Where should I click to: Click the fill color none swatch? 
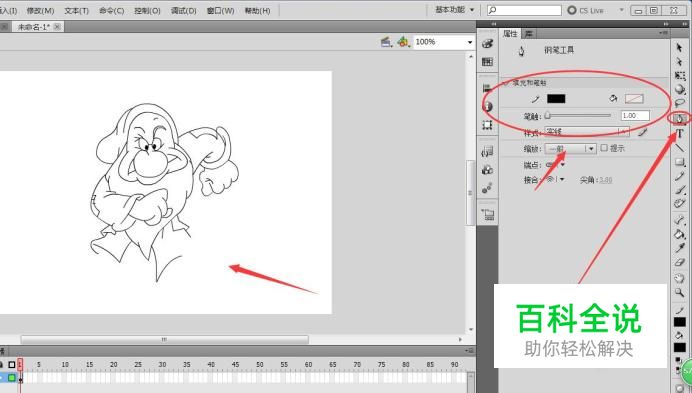coord(634,98)
